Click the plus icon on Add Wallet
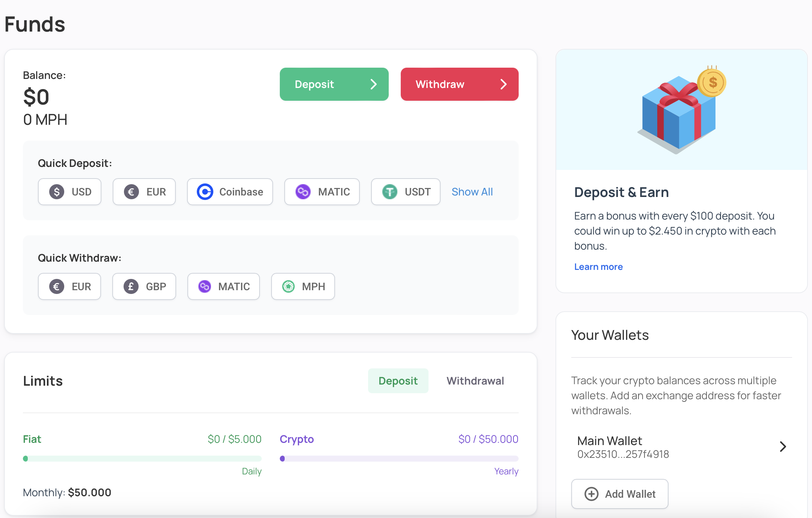The height and width of the screenshot is (518, 812). pyautogui.click(x=592, y=494)
